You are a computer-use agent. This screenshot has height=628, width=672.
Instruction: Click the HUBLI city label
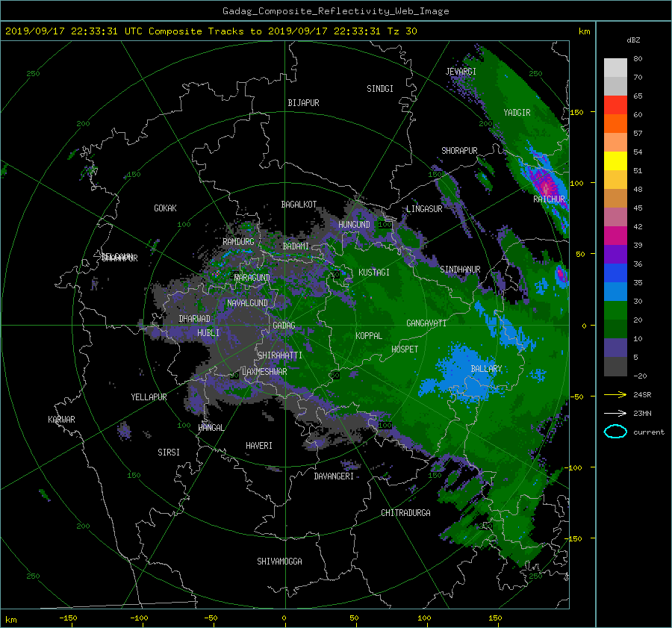[208, 332]
